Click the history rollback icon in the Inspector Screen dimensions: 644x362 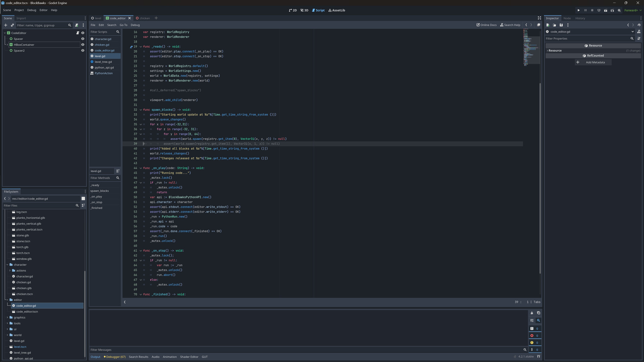[x=639, y=25]
